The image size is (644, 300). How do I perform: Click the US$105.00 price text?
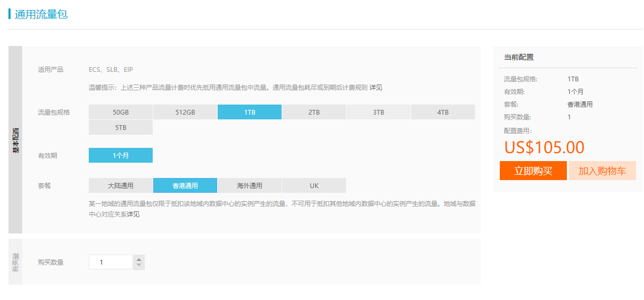(544, 147)
